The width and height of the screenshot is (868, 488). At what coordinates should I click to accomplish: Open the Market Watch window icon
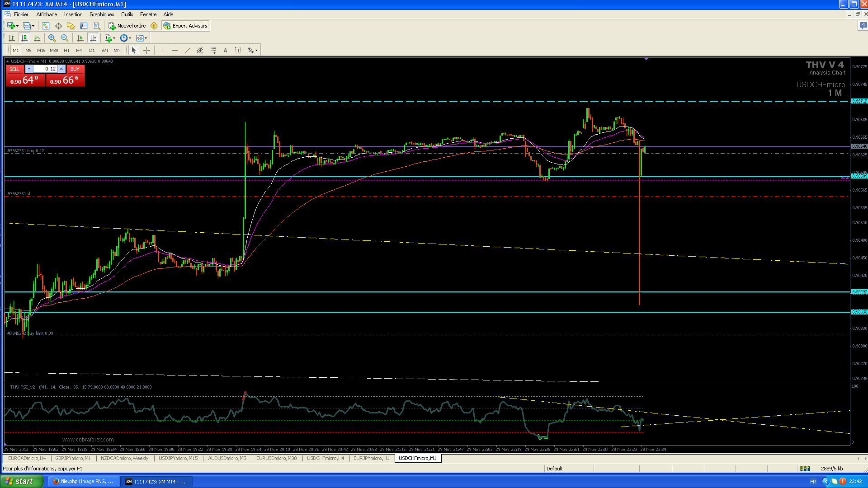[x=46, y=26]
